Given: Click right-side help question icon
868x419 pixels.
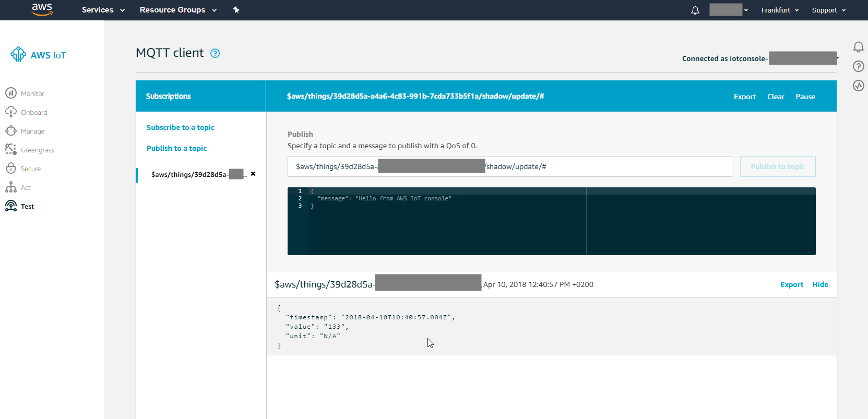Looking at the screenshot, I should click(x=858, y=66).
